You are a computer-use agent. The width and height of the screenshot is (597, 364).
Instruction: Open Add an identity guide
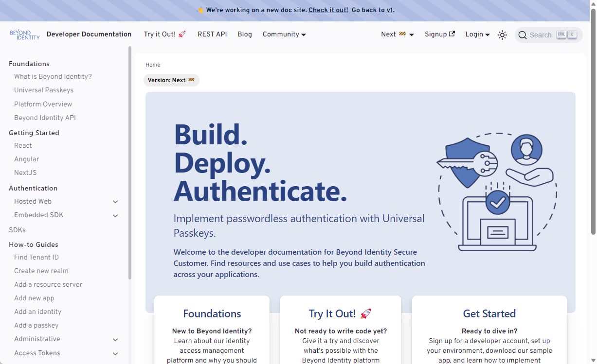pyautogui.click(x=38, y=312)
